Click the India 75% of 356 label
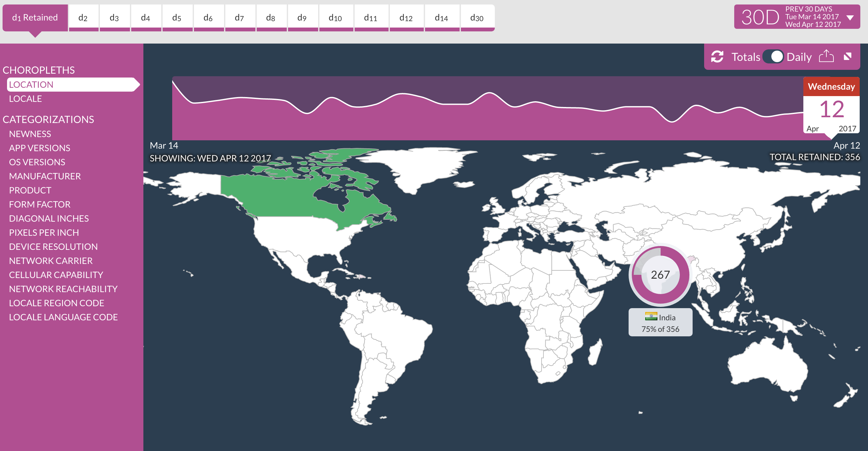868x451 pixels. [x=660, y=322]
